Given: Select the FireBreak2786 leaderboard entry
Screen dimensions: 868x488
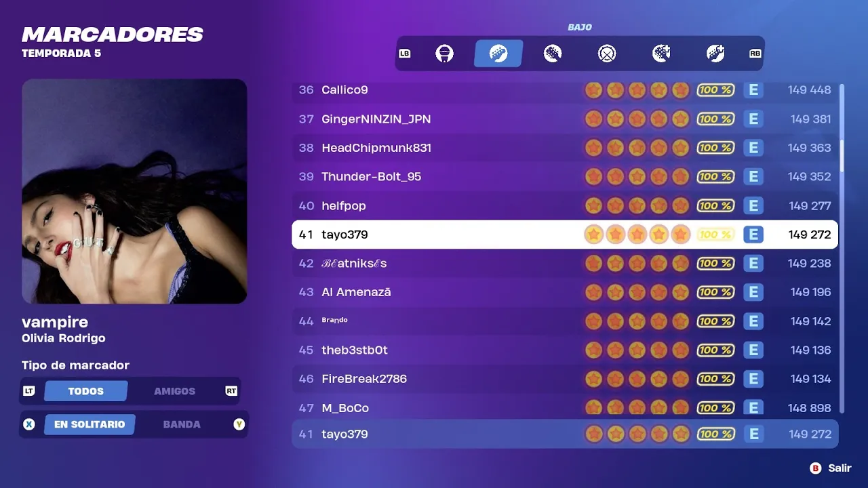Looking at the screenshot, I should [565, 379].
